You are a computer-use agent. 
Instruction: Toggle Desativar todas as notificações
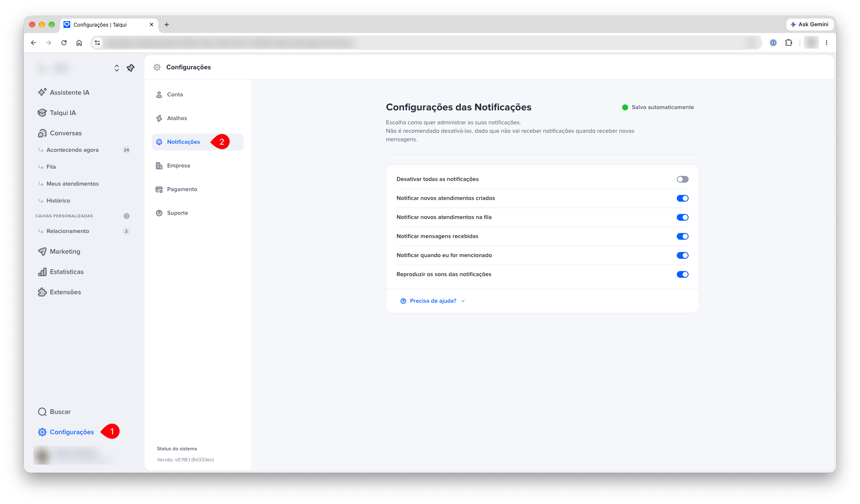pyautogui.click(x=683, y=179)
